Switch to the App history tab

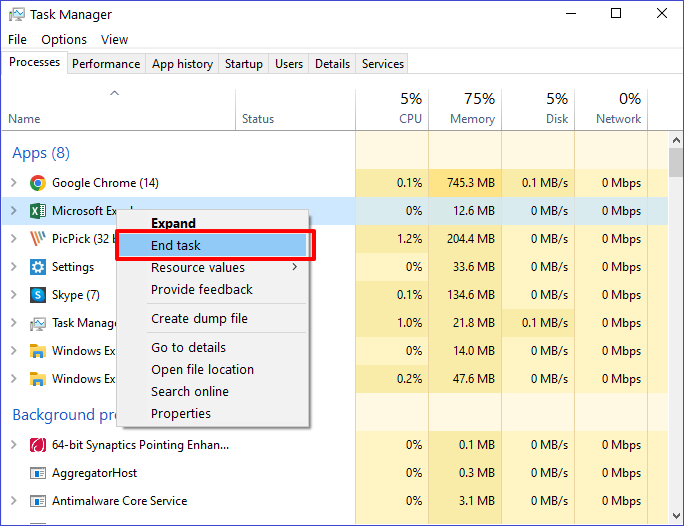182,64
